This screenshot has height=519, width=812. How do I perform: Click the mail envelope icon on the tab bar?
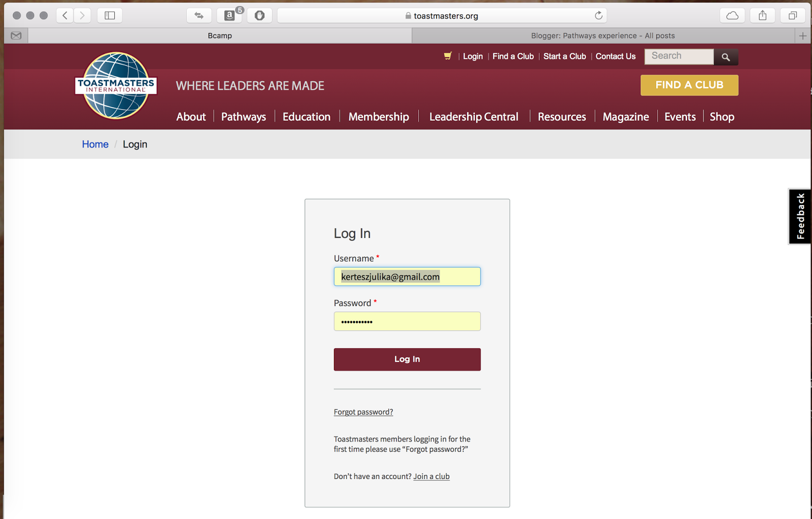click(16, 35)
